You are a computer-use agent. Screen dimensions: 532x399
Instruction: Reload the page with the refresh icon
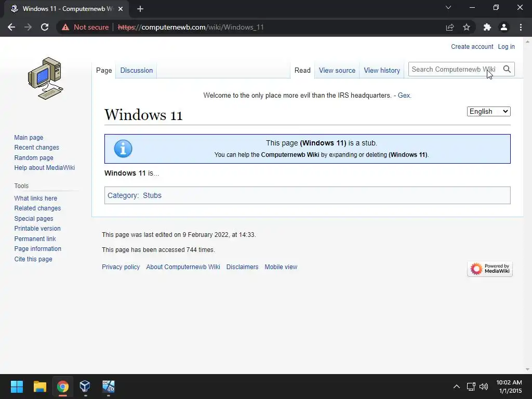[45, 27]
